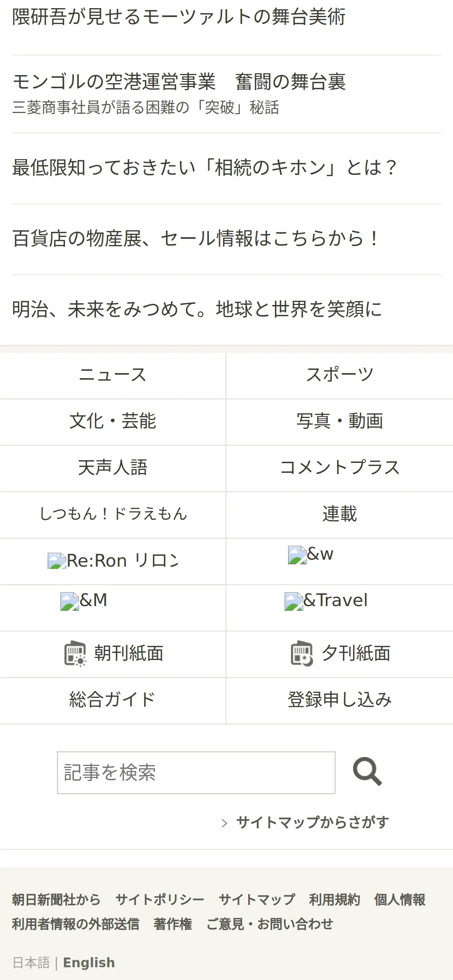Open the 最低限知っておきたい相続のキホン article
This screenshot has width=453, height=980.
[x=204, y=168]
